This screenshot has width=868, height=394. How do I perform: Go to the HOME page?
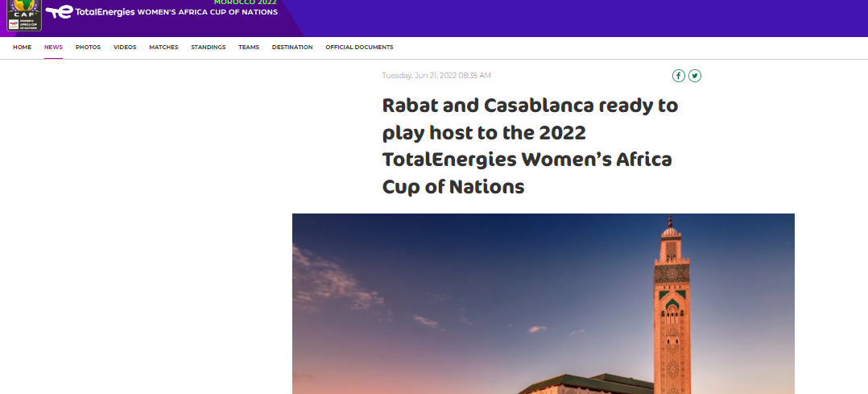23,48
